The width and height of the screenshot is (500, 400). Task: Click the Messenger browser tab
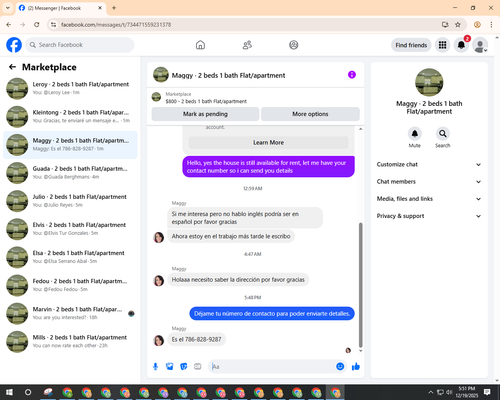point(60,8)
